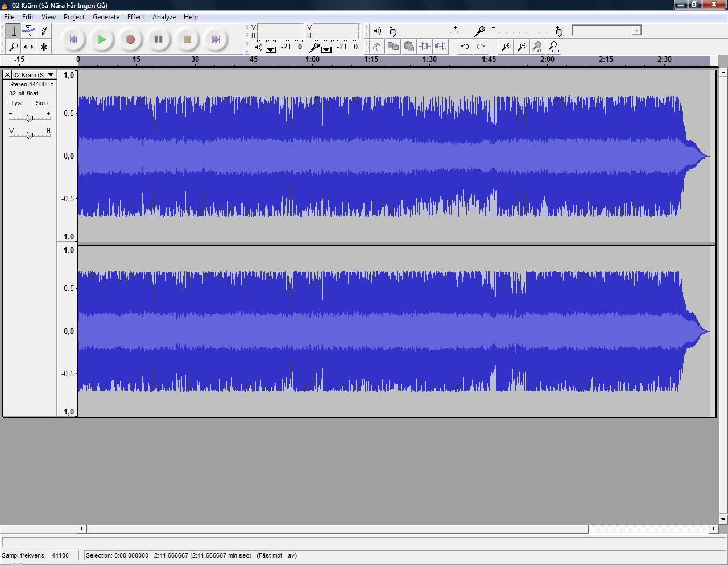Click the Trim outside selection icon

[425, 47]
